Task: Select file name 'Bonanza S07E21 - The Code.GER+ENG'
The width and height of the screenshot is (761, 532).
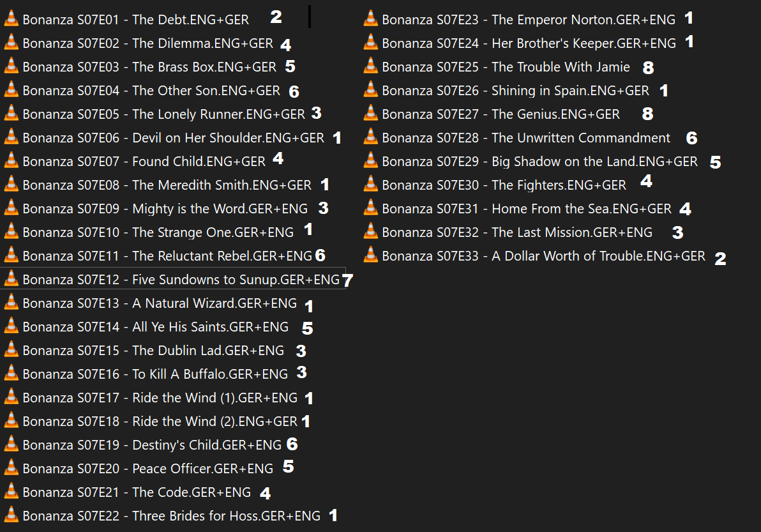Action: point(137,492)
